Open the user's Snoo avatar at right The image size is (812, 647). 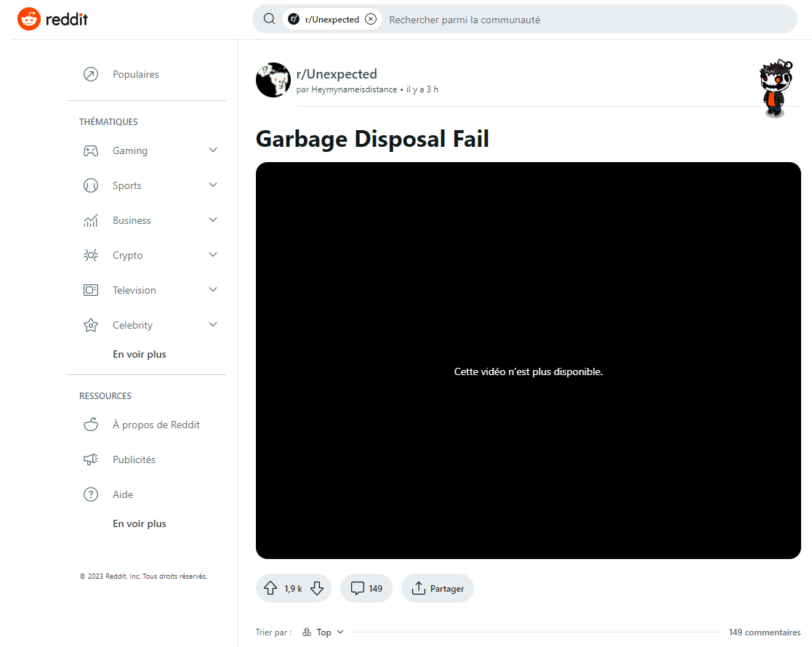tap(775, 89)
